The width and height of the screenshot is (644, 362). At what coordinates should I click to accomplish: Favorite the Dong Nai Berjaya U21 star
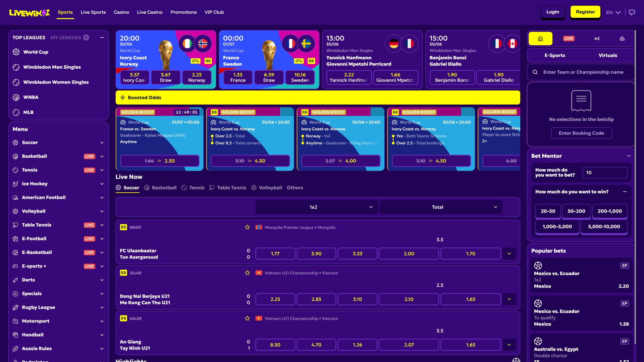248,273
